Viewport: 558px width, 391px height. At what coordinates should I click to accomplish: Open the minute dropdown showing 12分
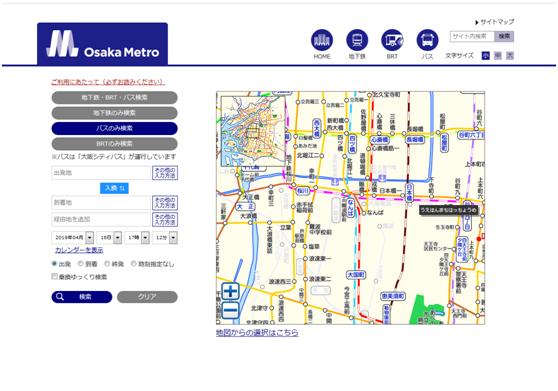click(165, 237)
